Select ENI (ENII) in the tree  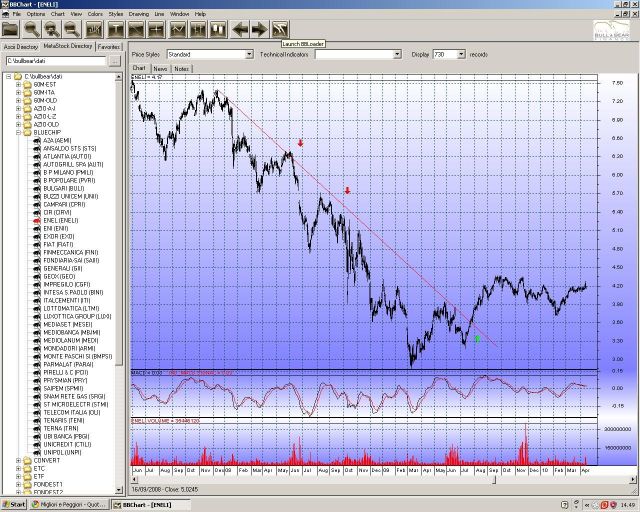(x=56, y=229)
